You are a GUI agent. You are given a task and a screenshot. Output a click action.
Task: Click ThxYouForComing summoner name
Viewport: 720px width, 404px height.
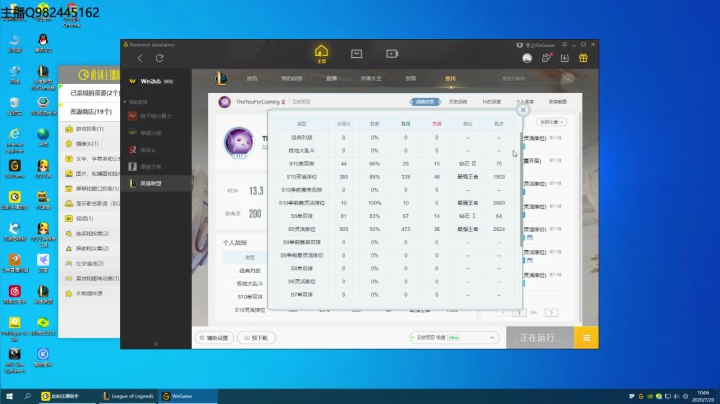click(258, 102)
